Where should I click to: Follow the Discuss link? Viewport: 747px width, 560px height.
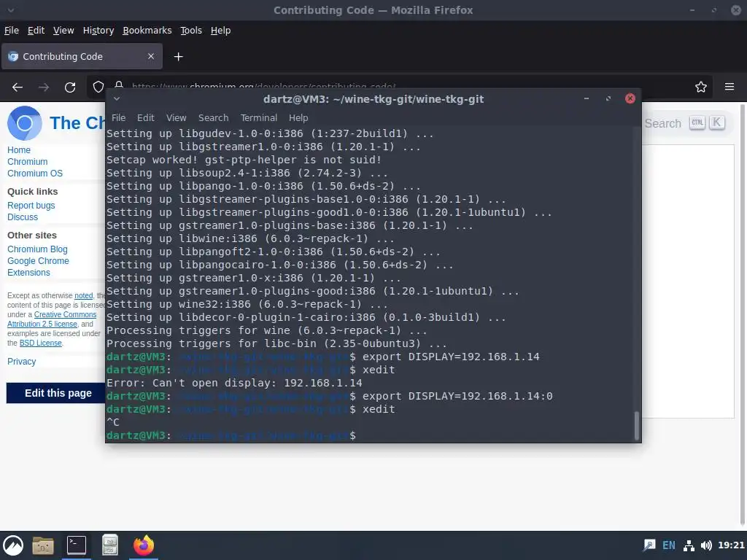coord(23,217)
